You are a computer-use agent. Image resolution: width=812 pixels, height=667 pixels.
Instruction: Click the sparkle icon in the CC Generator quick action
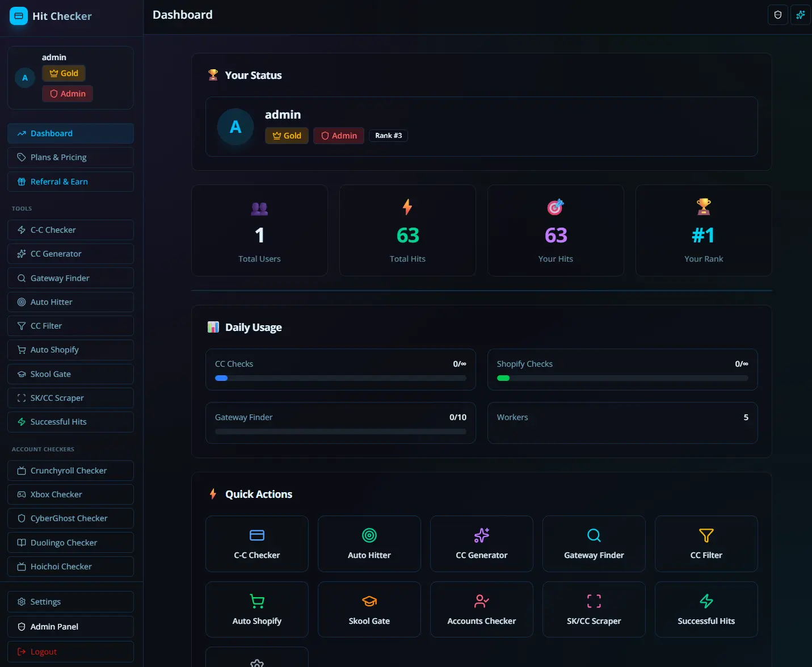(482, 535)
